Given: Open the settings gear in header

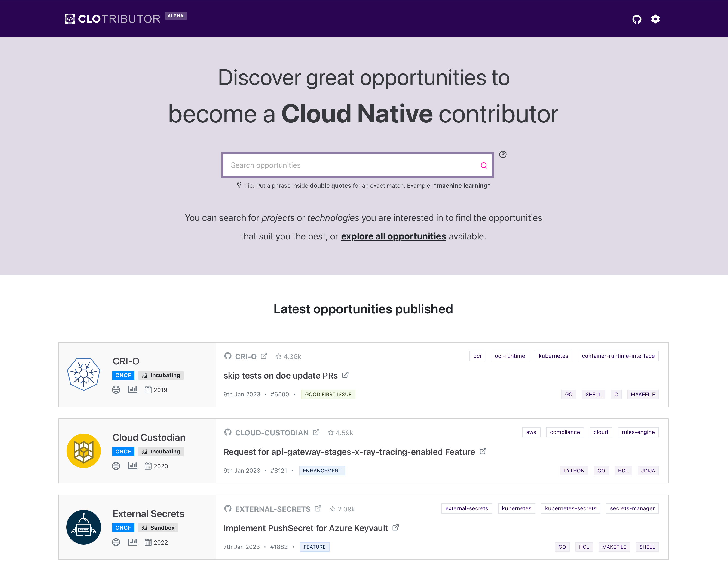Looking at the screenshot, I should [x=655, y=19].
